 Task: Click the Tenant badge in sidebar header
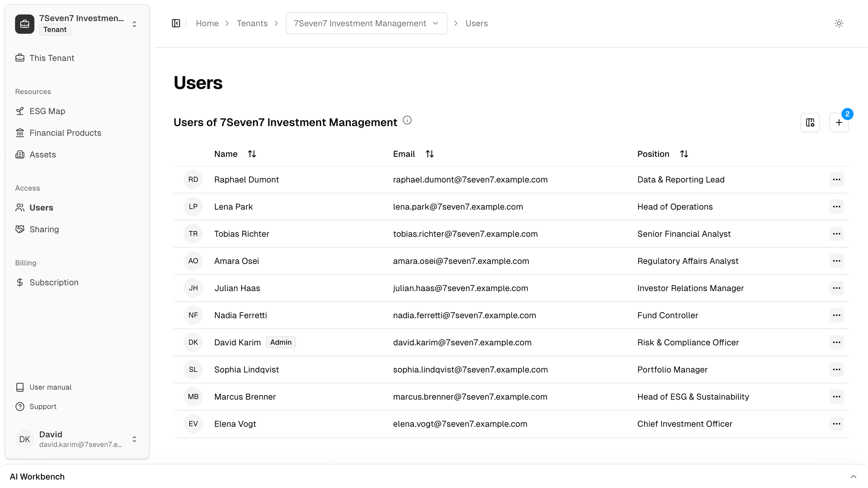coord(55,30)
